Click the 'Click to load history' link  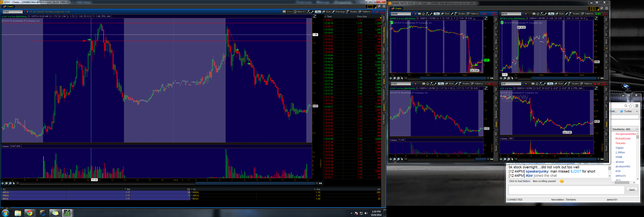(519, 181)
